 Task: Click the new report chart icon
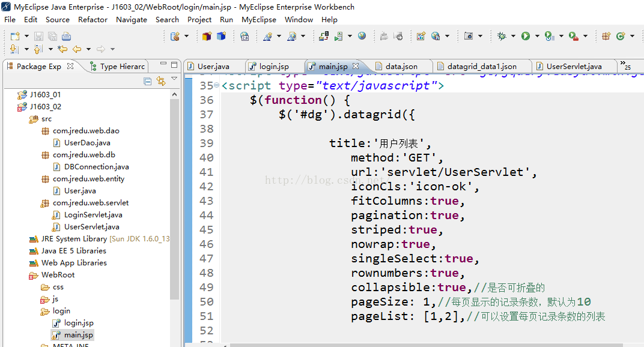point(421,36)
